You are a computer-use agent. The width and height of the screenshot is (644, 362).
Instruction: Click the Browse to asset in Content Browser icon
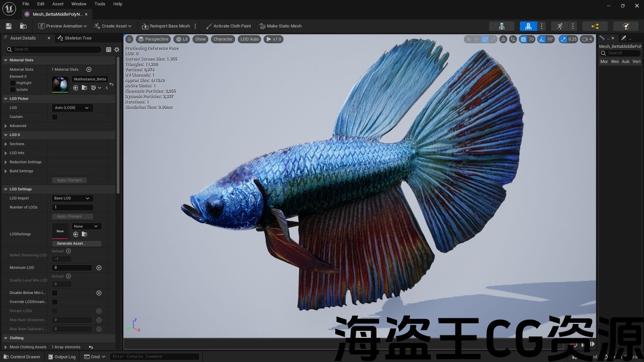point(23,26)
